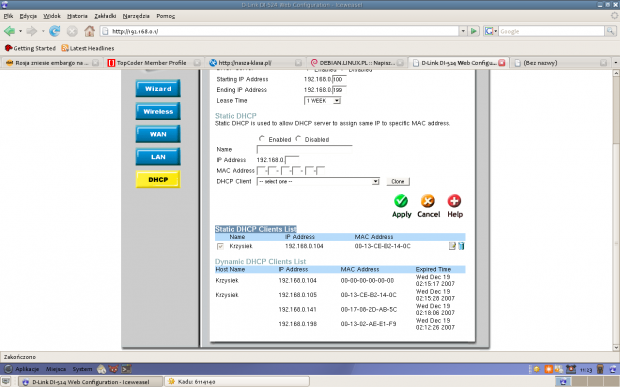This screenshot has height=387, width=620.
Task: Open the Narzędzia menu
Action: coord(136,16)
